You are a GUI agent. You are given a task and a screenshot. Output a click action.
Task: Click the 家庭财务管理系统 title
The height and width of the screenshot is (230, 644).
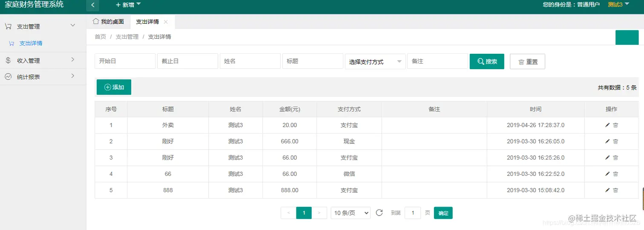click(x=34, y=5)
